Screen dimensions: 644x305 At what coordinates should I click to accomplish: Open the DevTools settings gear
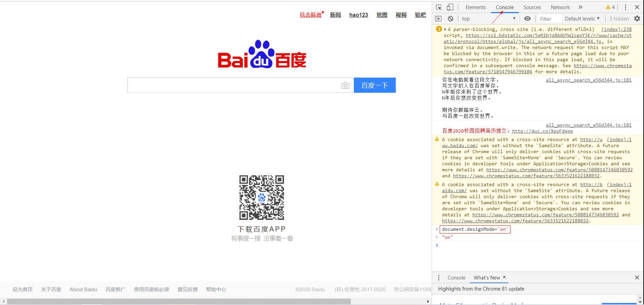pyautogui.click(x=637, y=18)
